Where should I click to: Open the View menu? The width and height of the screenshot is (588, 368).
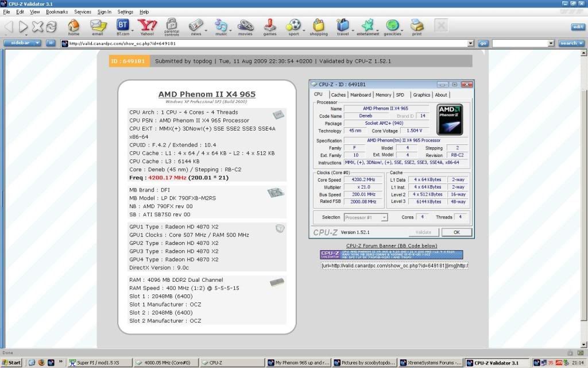coord(35,12)
